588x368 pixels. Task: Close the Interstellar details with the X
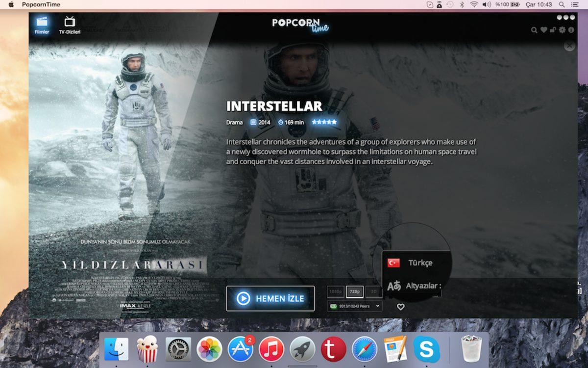[569, 46]
